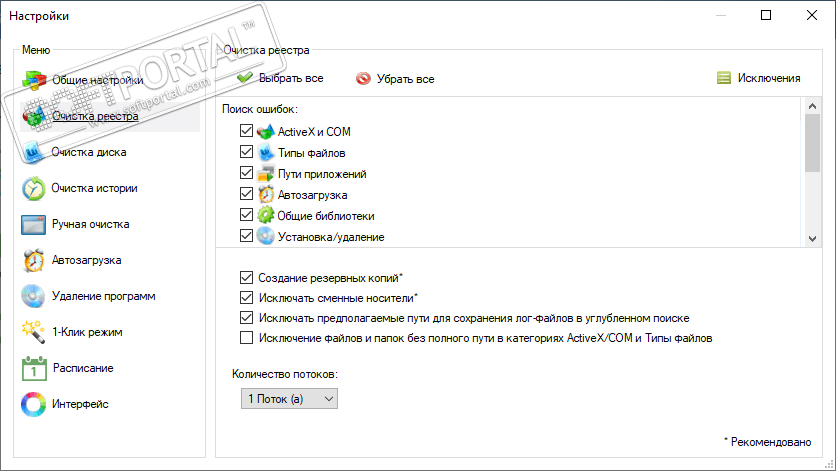The width and height of the screenshot is (836, 471).
Task: Click the Общие настройки sidebar icon
Action: pos(35,81)
